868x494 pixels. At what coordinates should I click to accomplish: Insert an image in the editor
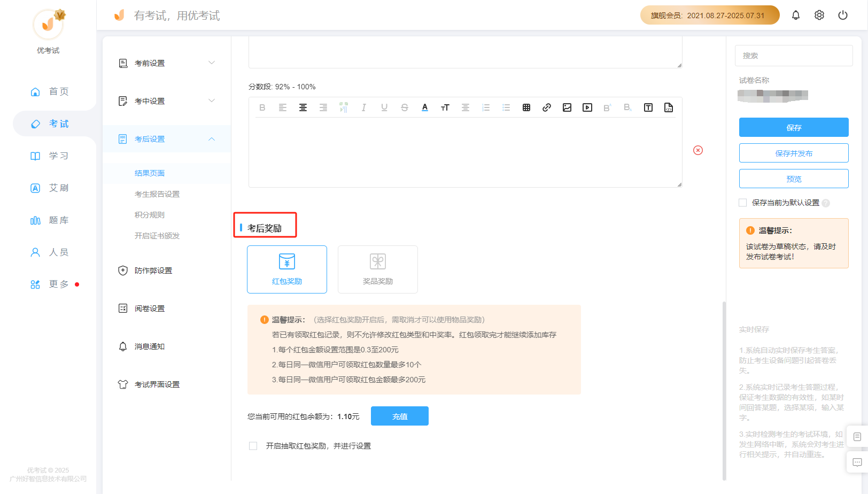point(567,107)
